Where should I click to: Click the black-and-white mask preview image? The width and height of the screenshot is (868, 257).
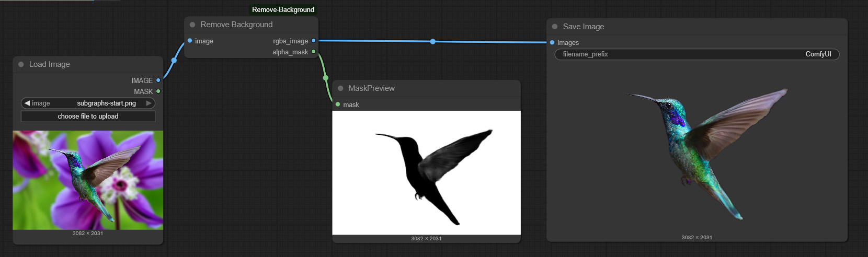[x=426, y=172]
